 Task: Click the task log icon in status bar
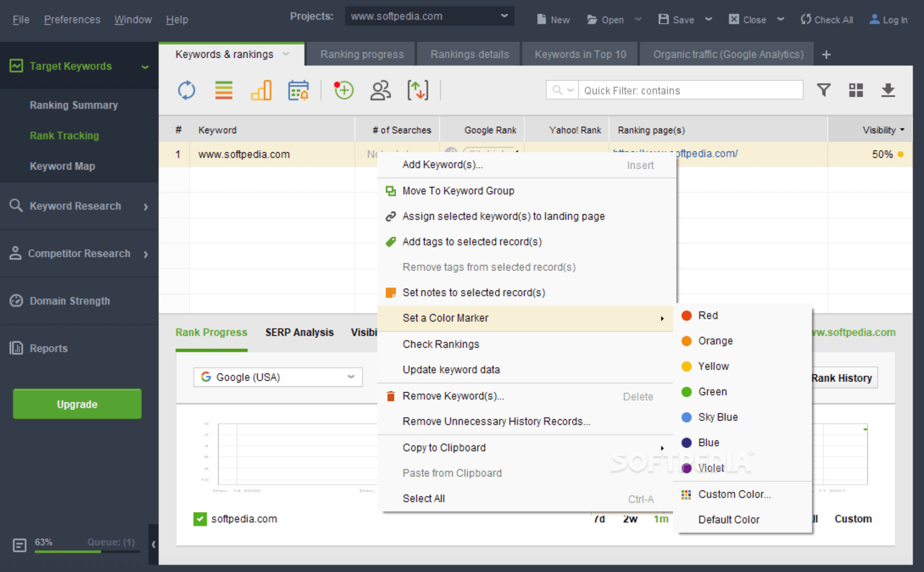click(20, 545)
